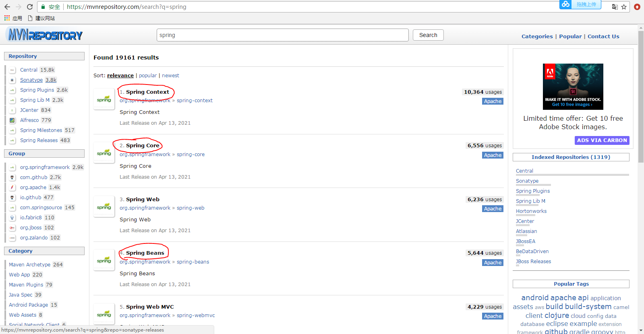Click the ADS VIA CARBON label
Screen dimensions: 644x334
[602, 140]
